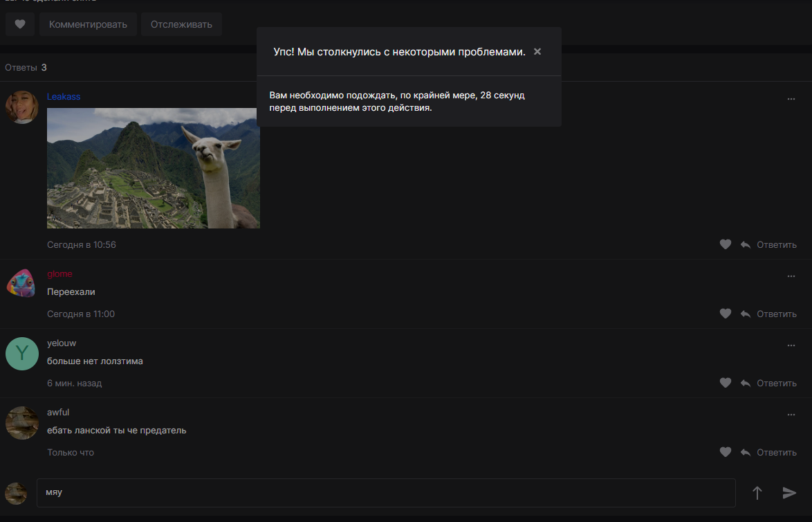This screenshot has height=522, width=812.
Task: Open the three-dot menu on awful's comment
Action: tap(791, 415)
